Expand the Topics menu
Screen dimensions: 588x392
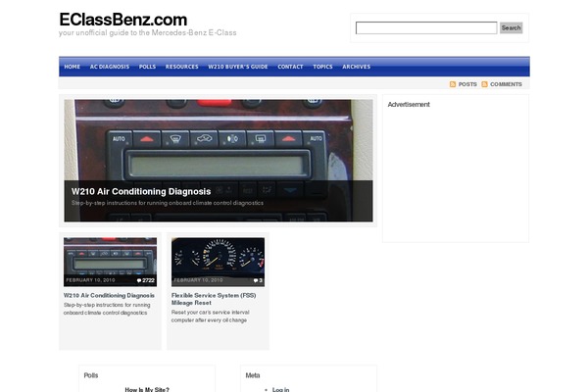click(322, 67)
